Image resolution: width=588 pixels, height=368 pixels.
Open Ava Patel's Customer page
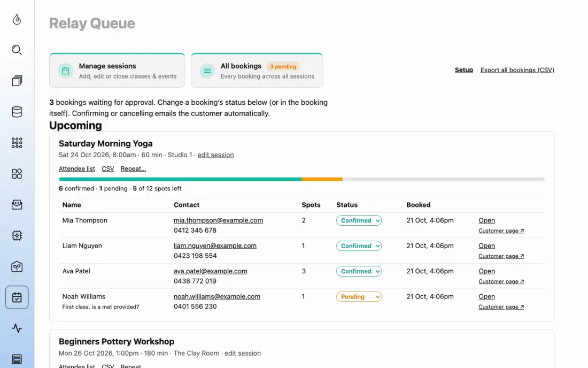(x=501, y=281)
